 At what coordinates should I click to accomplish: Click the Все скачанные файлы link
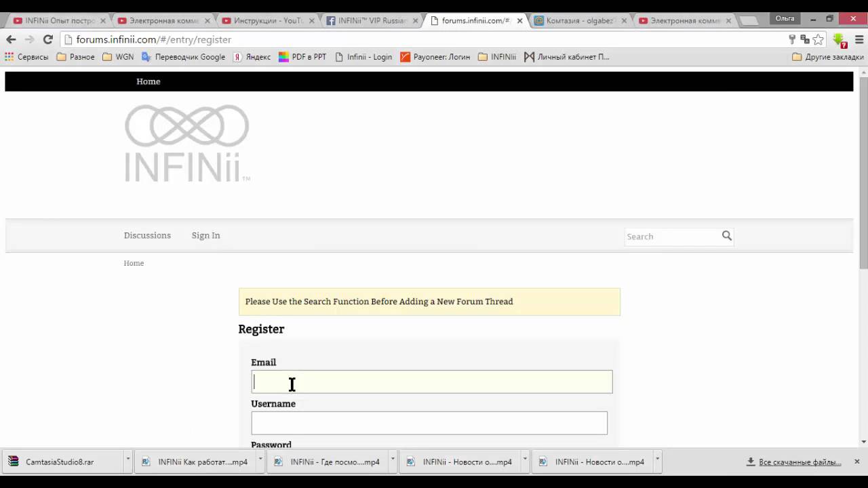pos(800,462)
